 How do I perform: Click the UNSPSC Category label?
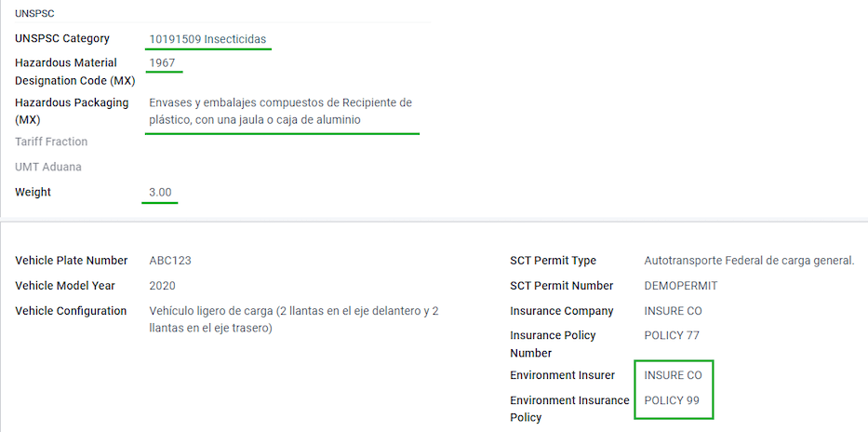(62, 39)
